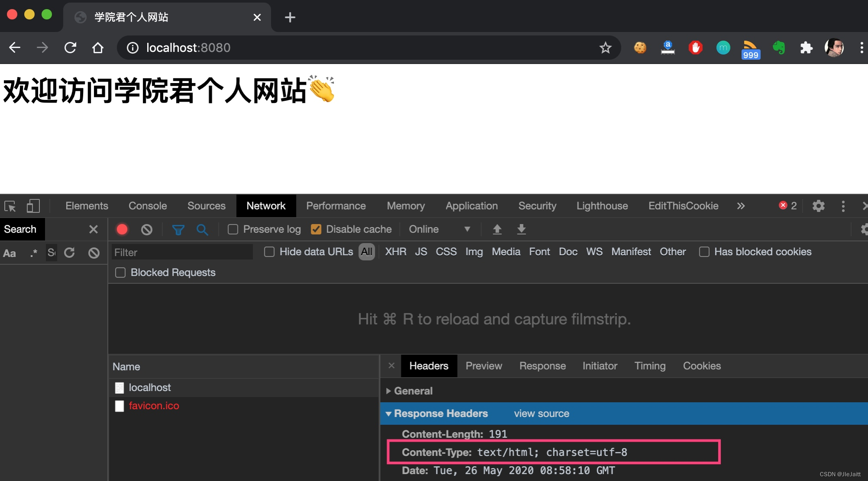The image size is (868, 481).
Task: Select the favicon.ico request
Action: point(154,406)
